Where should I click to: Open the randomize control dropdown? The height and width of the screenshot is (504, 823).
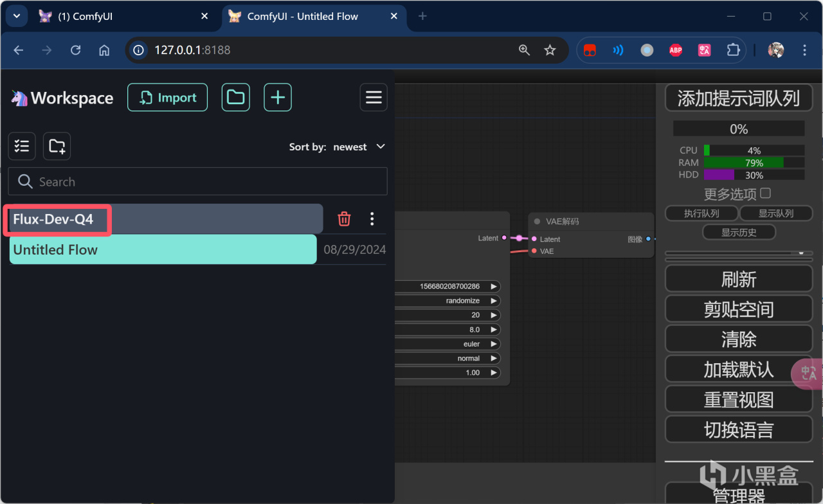[448, 301]
